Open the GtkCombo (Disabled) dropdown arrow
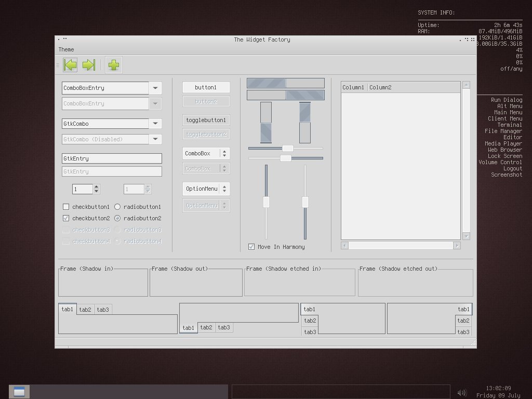Viewport: 532px width, 399px height. (155, 139)
